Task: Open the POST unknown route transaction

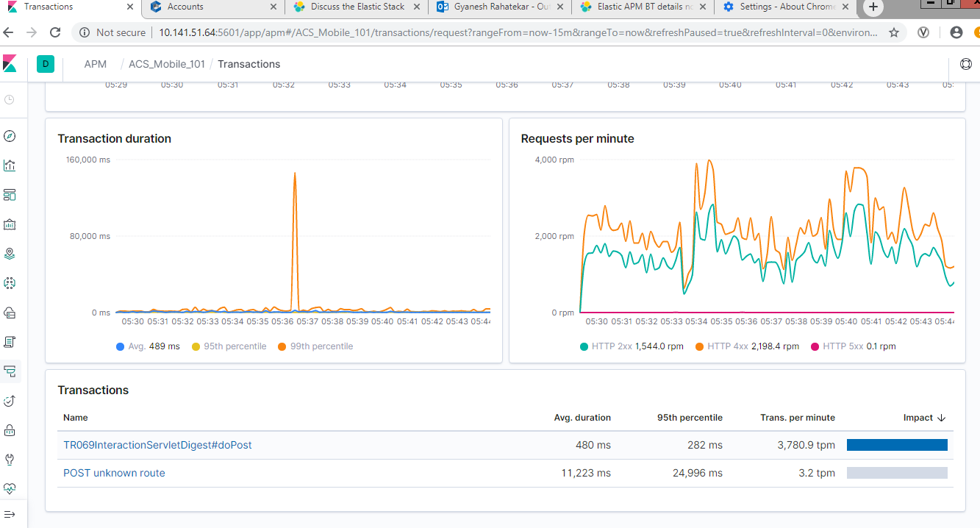Action: [x=114, y=473]
